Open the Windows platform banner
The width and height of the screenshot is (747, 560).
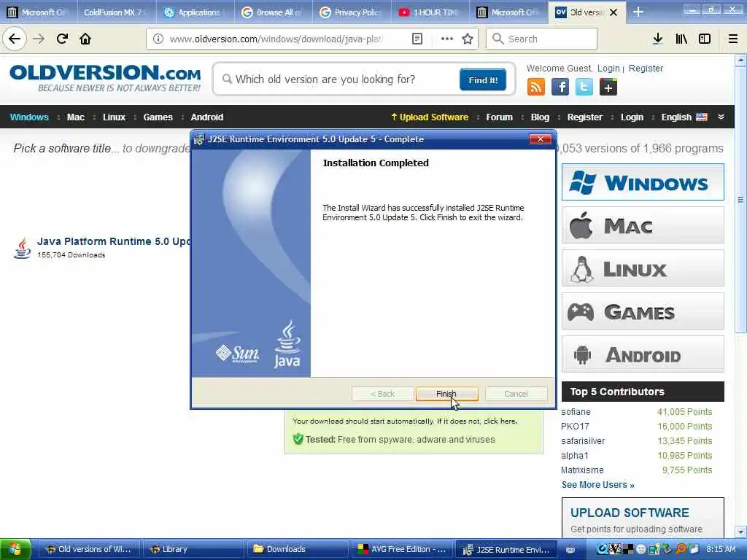[x=643, y=182]
